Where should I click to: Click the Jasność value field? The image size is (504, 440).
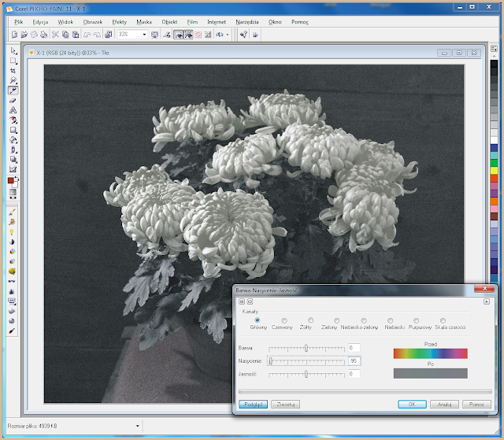pyautogui.click(x=354, y=374)
